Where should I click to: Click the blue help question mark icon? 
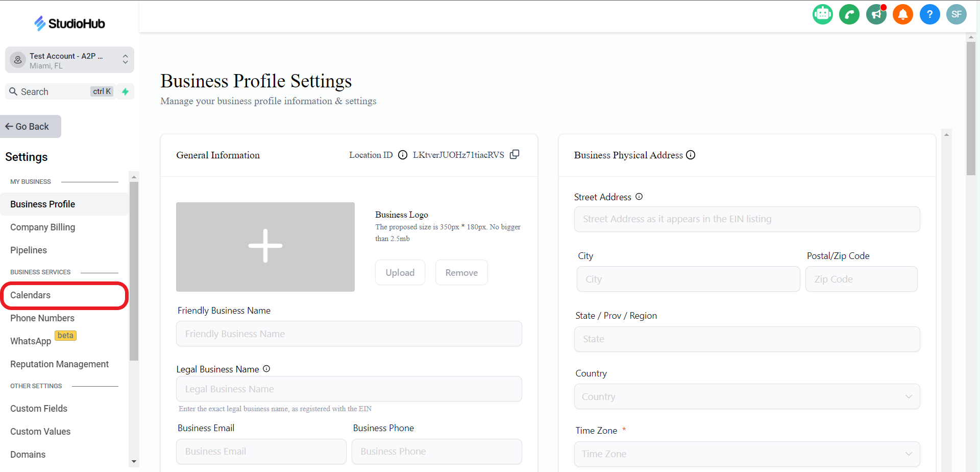pos(930,14)
